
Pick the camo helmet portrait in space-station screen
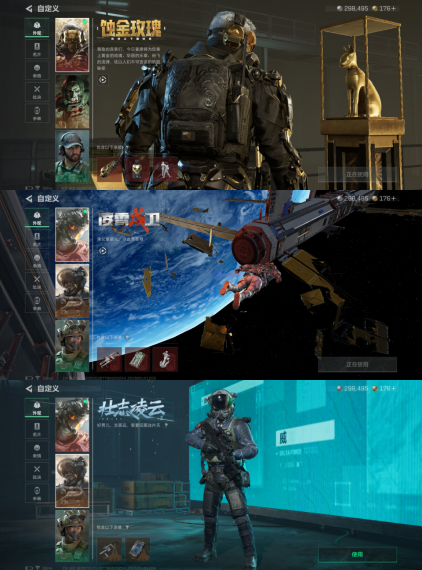pyautogui.click(x=72, y=346)
